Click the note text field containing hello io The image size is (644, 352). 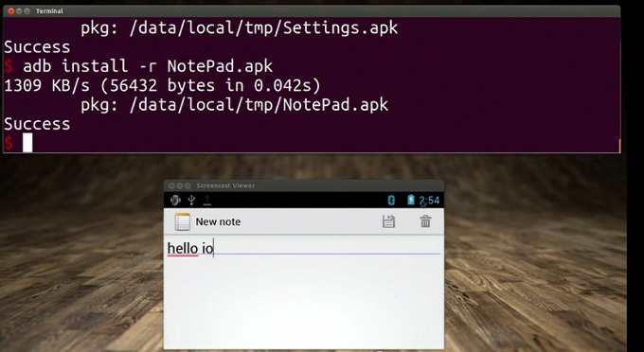pos(303,249)
